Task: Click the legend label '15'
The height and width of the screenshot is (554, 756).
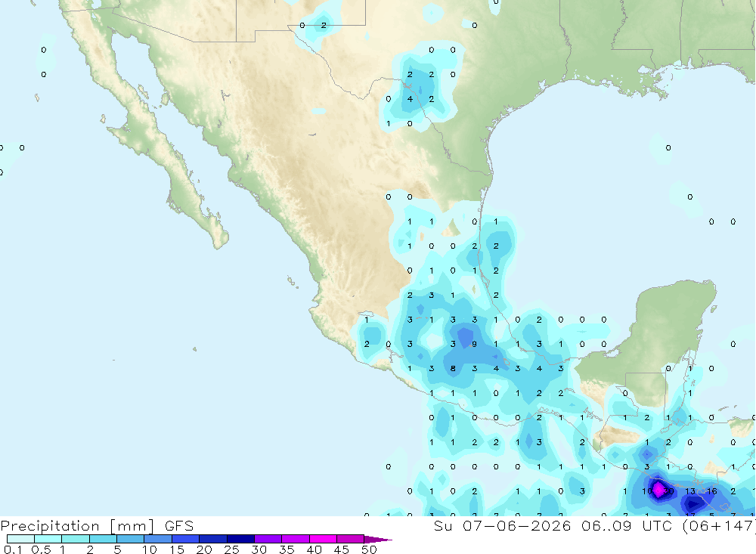Action: pos(176,549)
